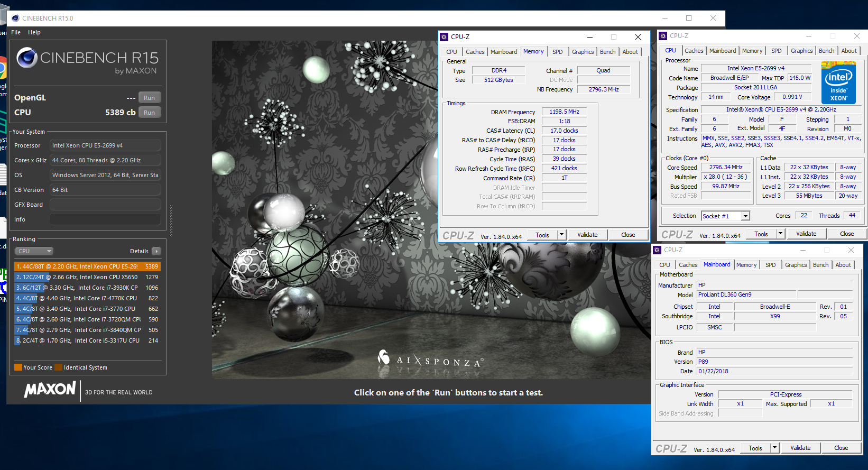
Task: Expand Tools dropdown arrow in Mainboard CPU-Z window
Action: pos(774,448)
